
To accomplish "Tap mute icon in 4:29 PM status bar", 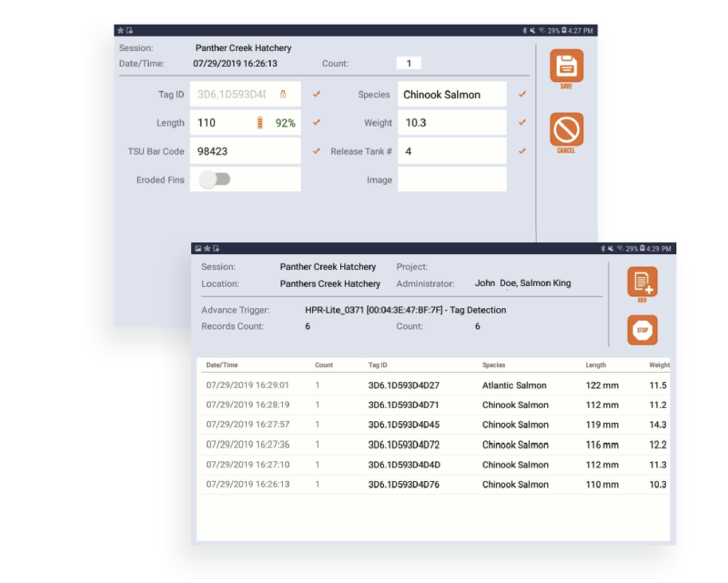I will (611, 248).
